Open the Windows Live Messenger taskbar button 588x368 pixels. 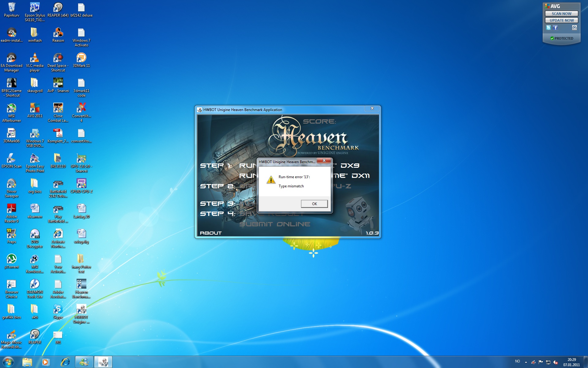coord(84,362)
